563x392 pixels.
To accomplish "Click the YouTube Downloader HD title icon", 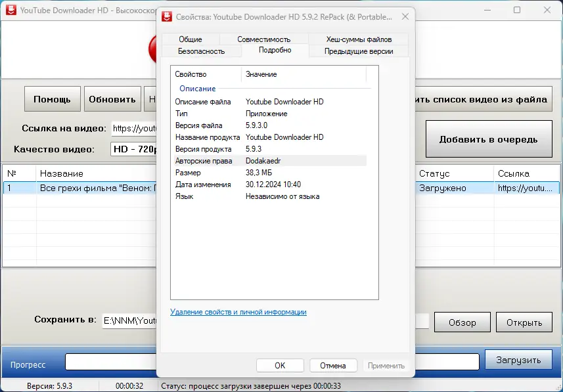I will [11, 10].
